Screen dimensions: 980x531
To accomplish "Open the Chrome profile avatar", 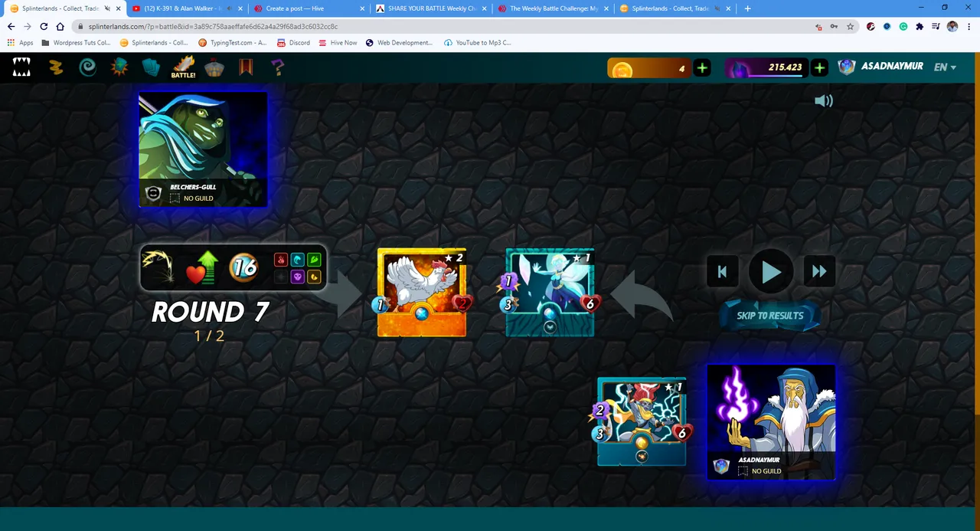I will [x=952, y=26].
